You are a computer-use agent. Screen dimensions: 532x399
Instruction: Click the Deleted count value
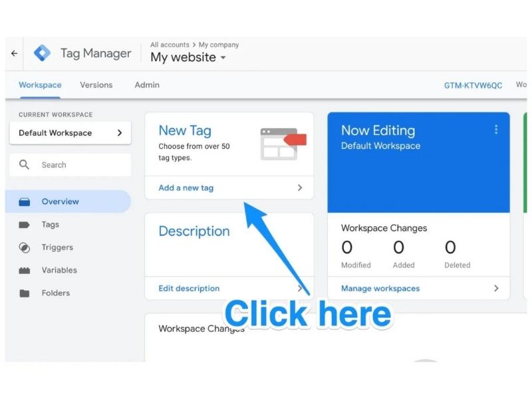coord(450,247)
